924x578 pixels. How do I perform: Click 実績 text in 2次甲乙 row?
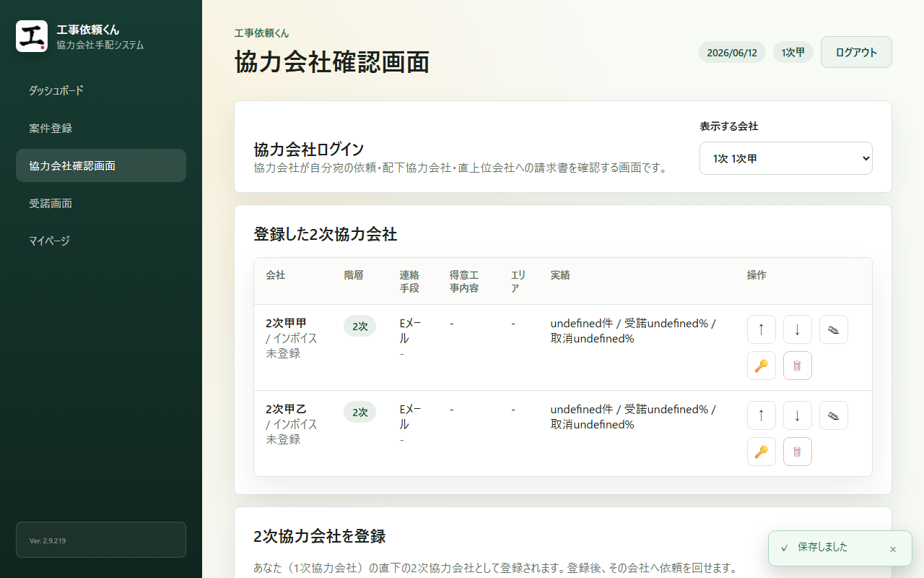[x=633, y=417]
